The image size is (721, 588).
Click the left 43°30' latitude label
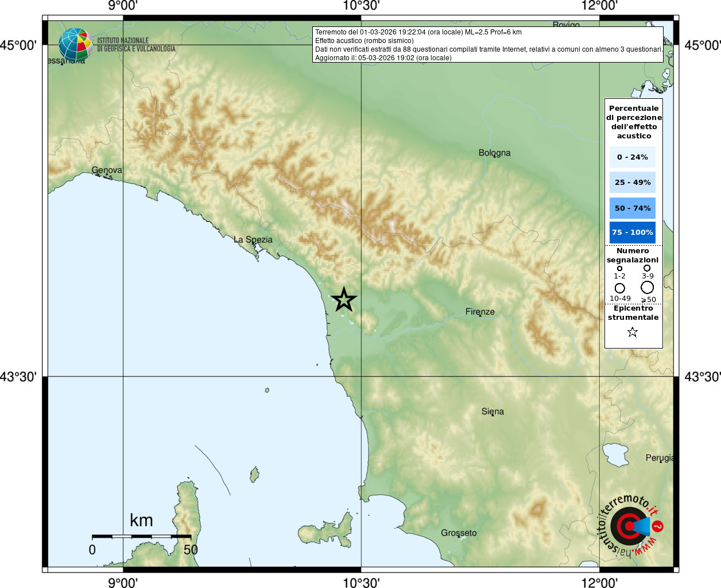18,377
